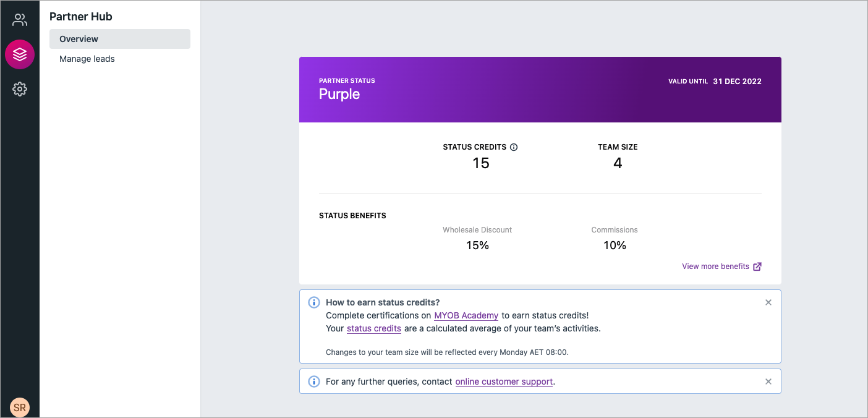Open the MYOB Academy link
This screenshot has width=868, height=418.
click(x=466, y=315)
